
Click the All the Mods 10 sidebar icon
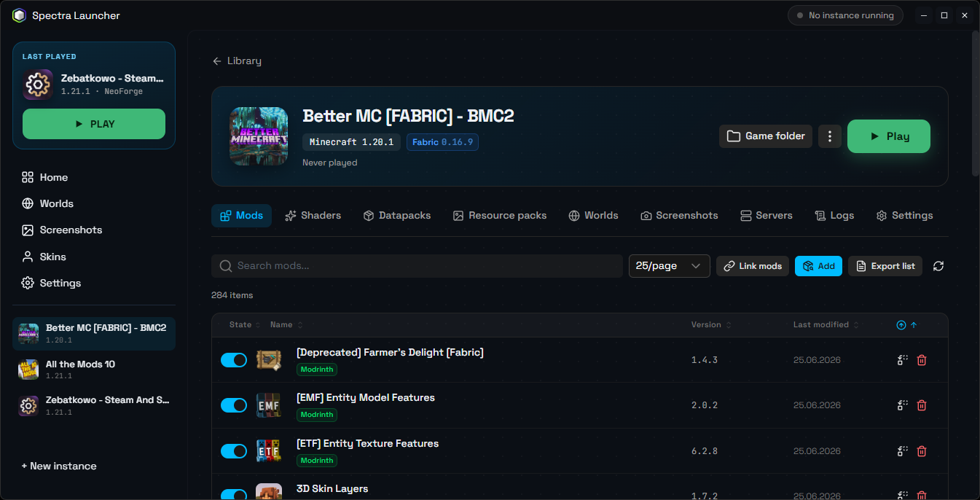point(28,370)
